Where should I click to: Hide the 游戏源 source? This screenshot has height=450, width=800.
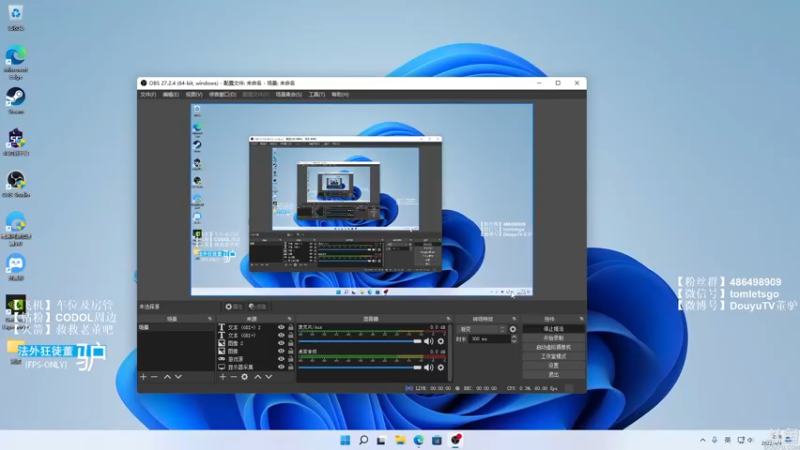281,359
